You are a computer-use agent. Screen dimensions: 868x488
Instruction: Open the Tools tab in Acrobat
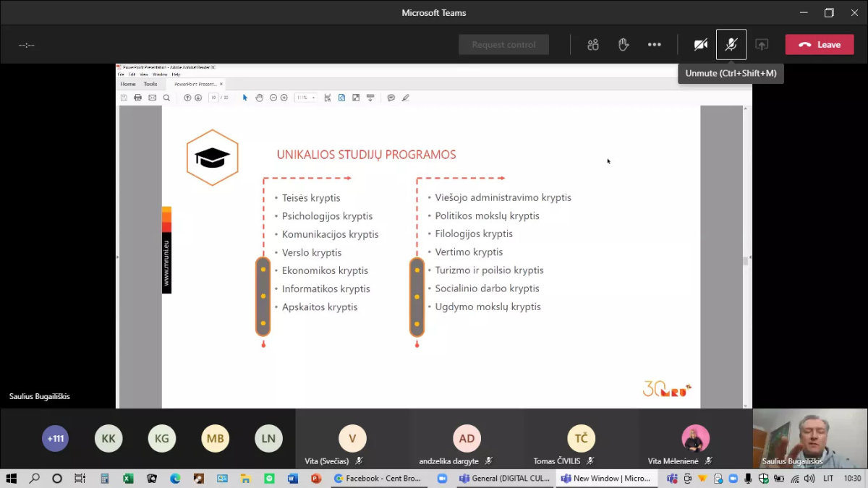[x=150, y=84]
